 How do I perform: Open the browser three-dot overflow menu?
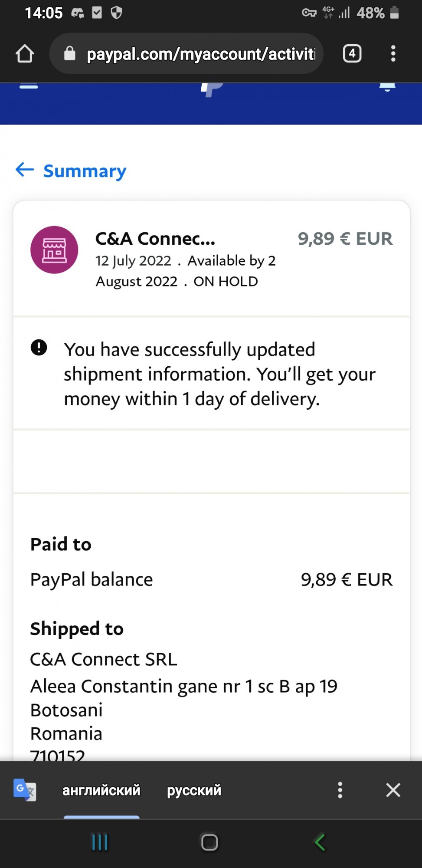pos(393,54)
